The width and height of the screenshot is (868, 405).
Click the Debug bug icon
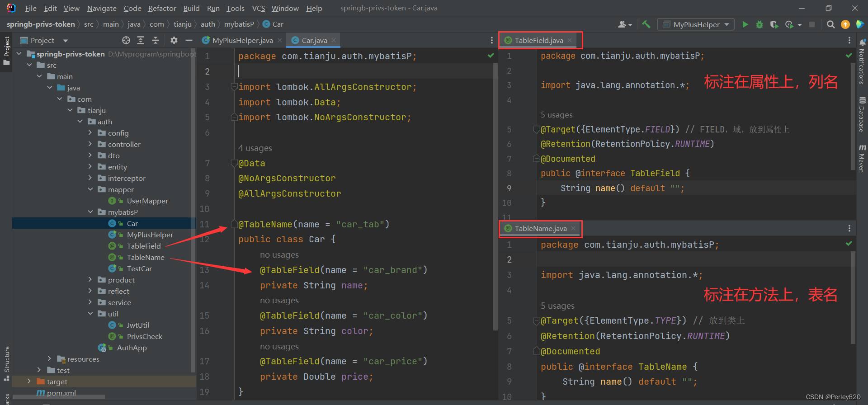(x=759, y=24)
